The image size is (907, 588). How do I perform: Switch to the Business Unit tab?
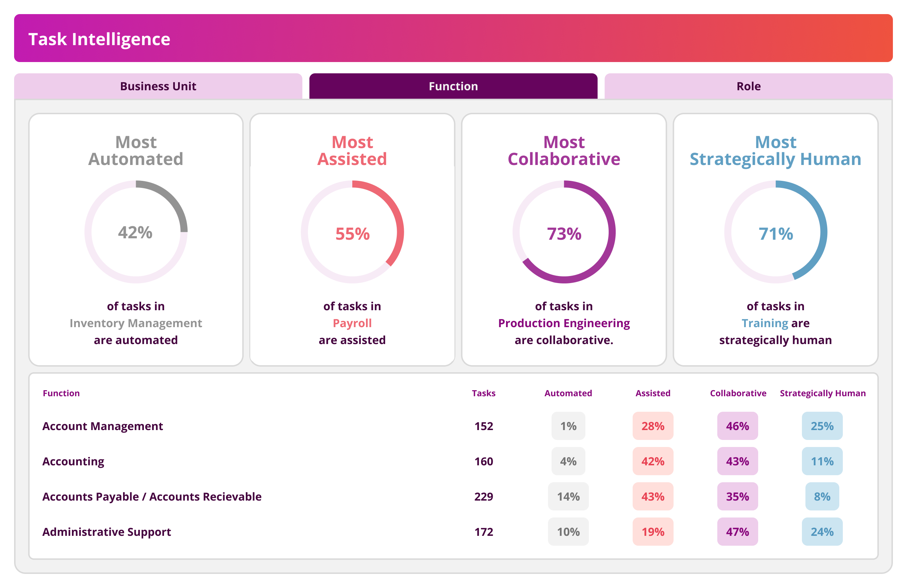point(158,86)
